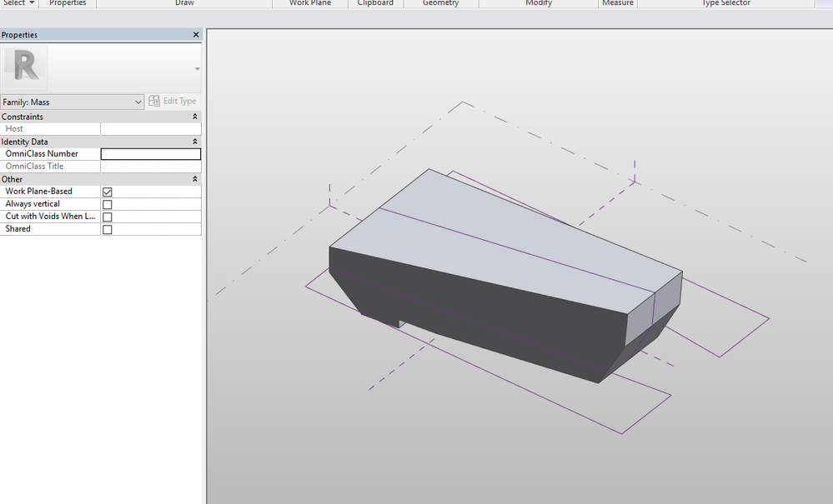Click the Revit family type thumbnail

(x=25, y=67)
